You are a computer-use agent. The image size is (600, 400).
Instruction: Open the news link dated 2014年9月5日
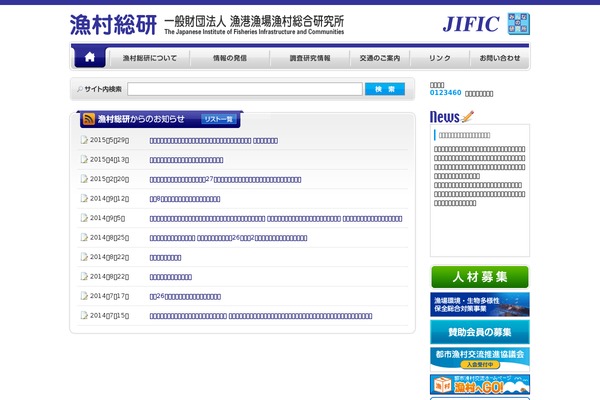(276, 219)
